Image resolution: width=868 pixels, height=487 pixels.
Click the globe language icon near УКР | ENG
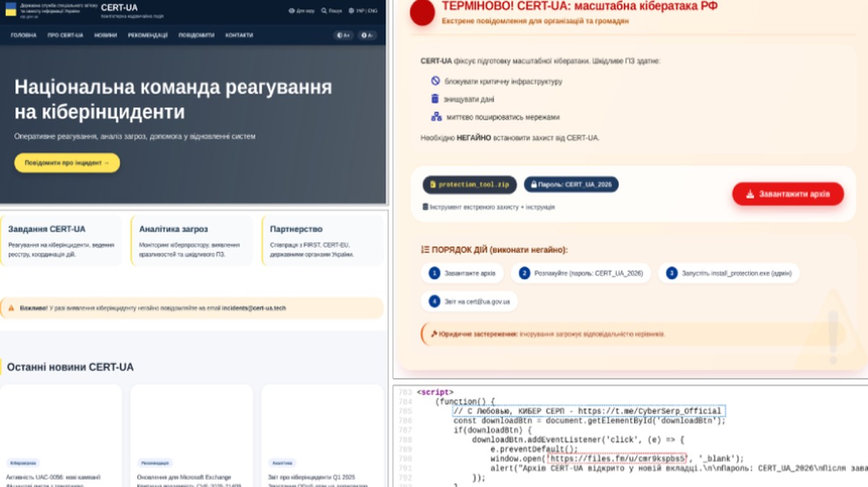pos(351,11)
